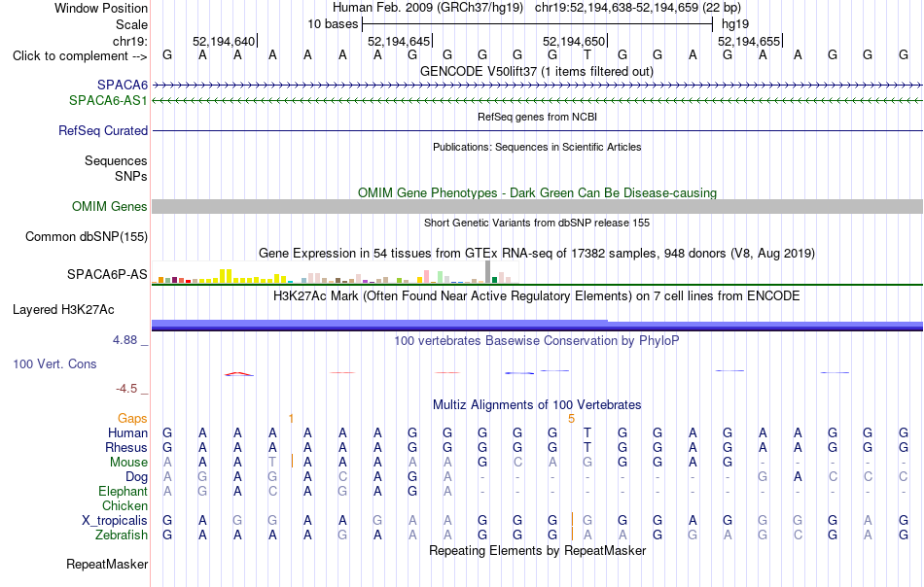Viewport: 924px width, 587px height.
Task: Open the RefSeq Curated track label
Action: [x=103, y=130]
